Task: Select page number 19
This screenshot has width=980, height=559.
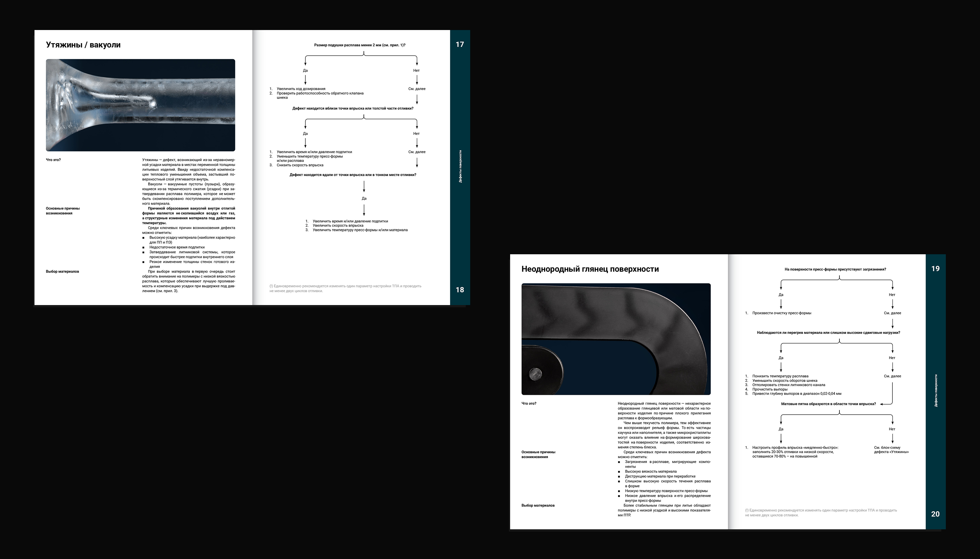Action: click(935, 269)
